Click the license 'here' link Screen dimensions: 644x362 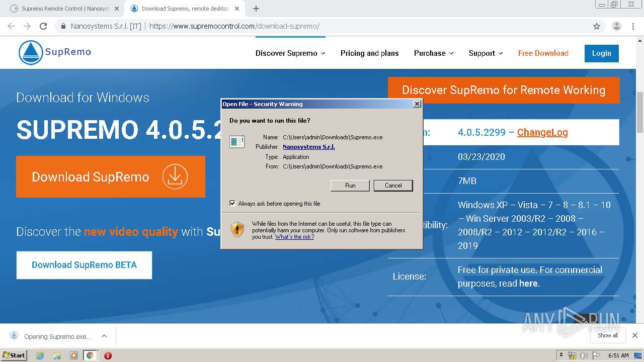(528, 284)
